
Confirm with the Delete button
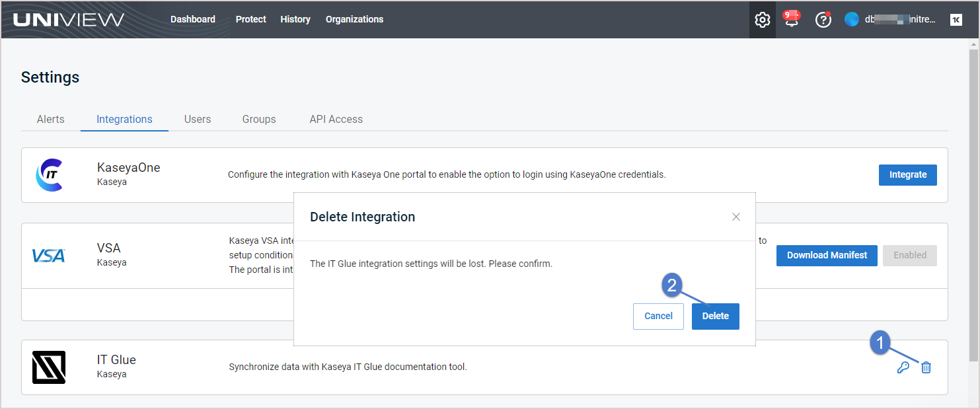pyautogui.click(x=716, y=316)
